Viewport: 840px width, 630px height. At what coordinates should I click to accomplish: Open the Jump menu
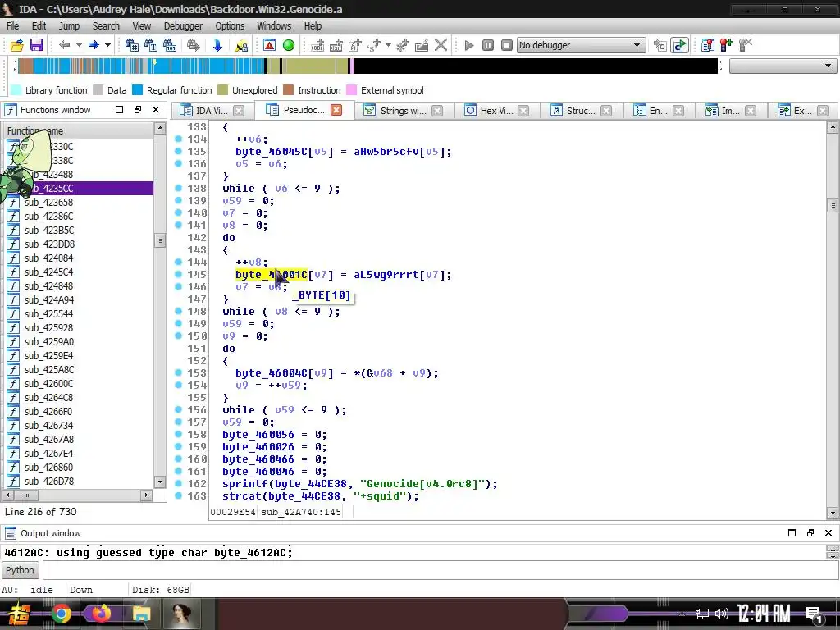(69, 25)
